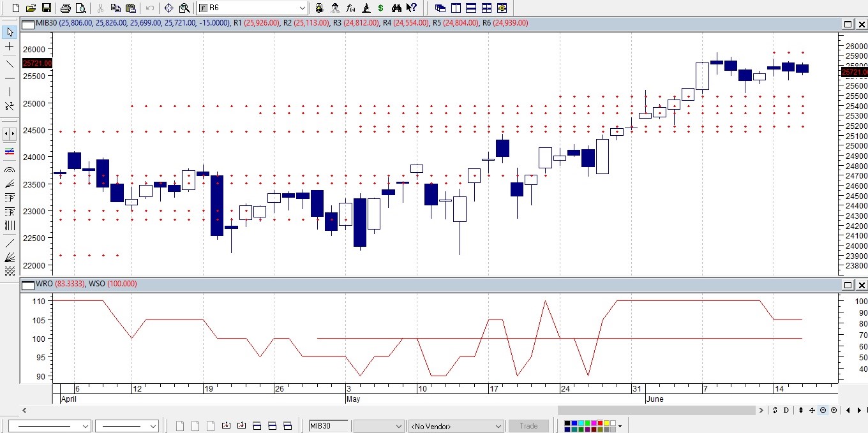
Task: Click the New document icon
Action: (x=16, y=8)
